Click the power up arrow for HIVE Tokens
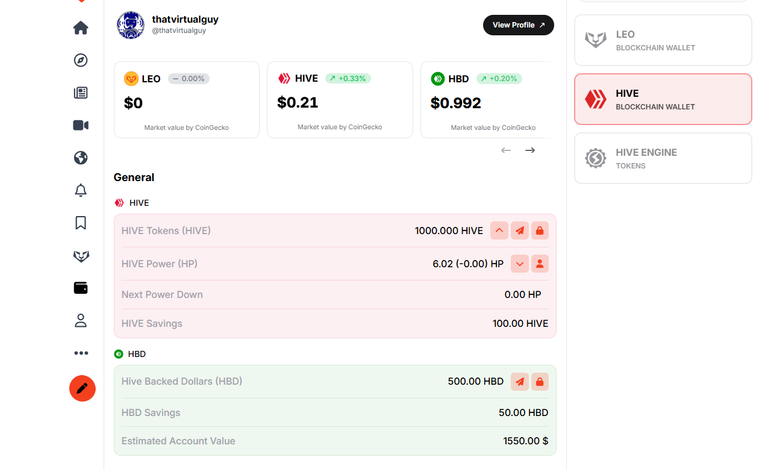The width and height of the screenshot is (768, 470). [499, 231]
